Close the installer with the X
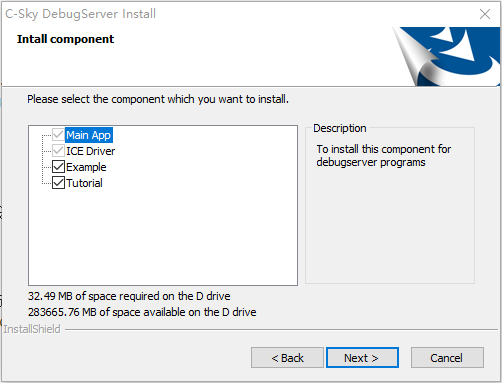The image size is (502, 383). pos(485,14)
